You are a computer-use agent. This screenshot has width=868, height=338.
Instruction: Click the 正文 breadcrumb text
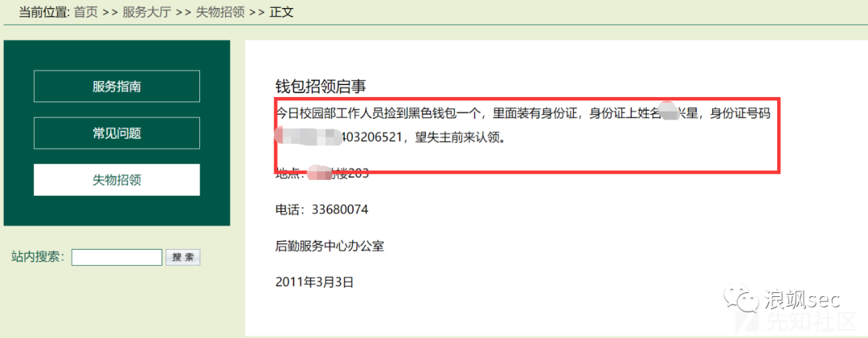(281, 12)
